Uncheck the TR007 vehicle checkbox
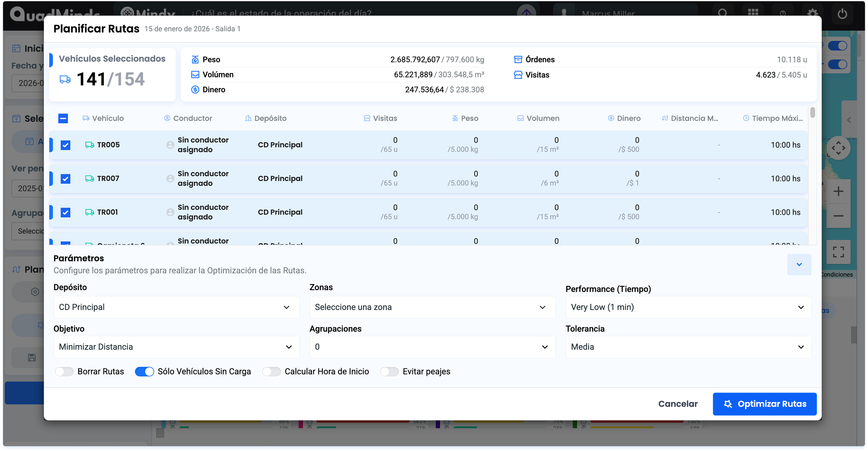868x451 pixels. pos(65,179)
